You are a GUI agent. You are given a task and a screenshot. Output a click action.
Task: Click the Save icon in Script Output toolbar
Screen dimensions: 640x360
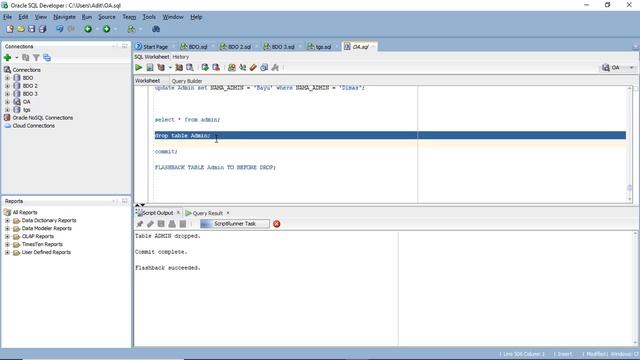pos(161,224)
